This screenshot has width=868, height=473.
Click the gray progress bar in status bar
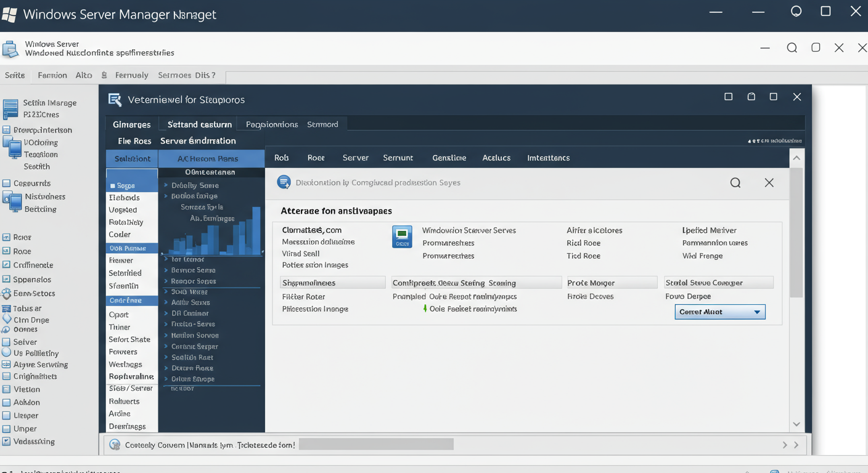(x=376, y=444)
